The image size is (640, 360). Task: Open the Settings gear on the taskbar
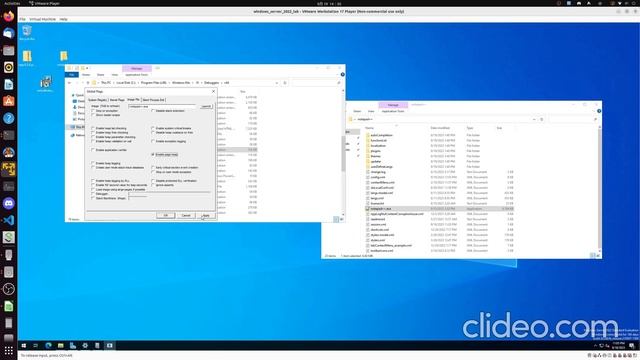tap(85, 346)
